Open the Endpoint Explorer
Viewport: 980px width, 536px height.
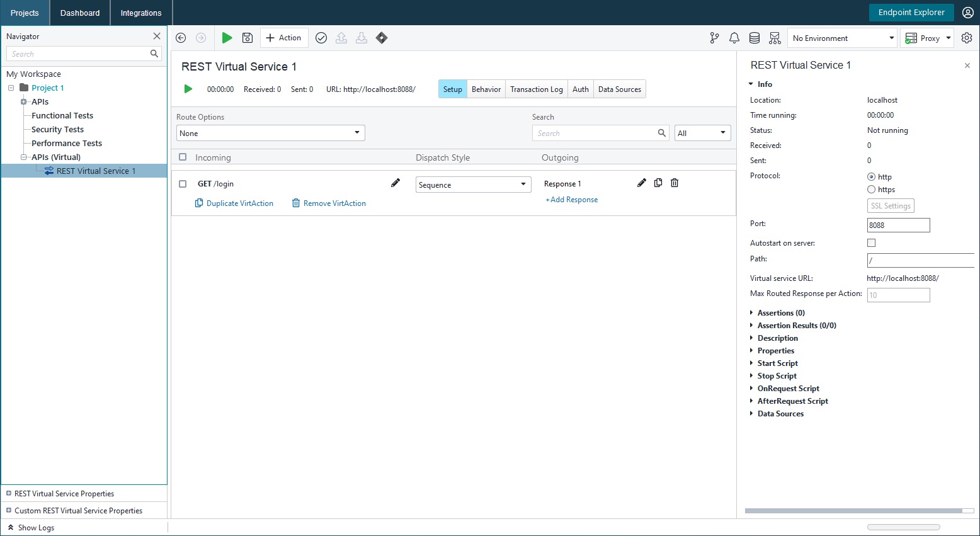click(x=911, y=12)
